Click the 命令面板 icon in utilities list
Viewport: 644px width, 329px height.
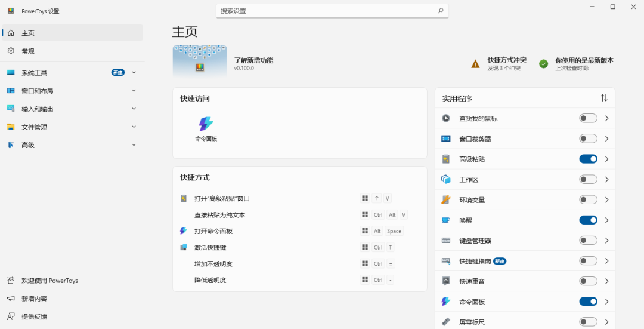coord(445,302)
